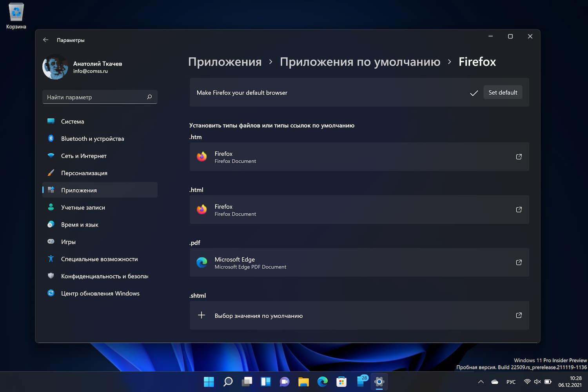The width and height of the screenshot is (588, 392).
Task: Click external-link icon in .pdf row
Action: tap(519, 263)
